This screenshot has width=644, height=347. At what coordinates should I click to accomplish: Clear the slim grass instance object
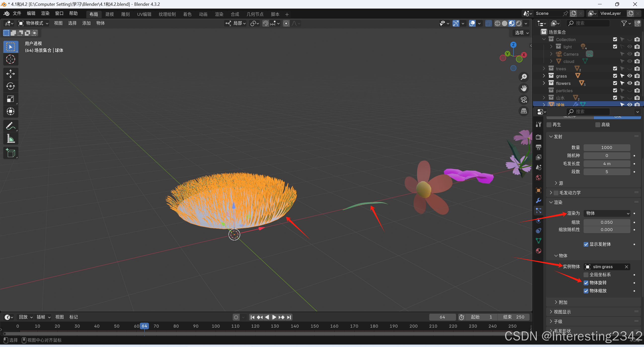pos(626,267)
